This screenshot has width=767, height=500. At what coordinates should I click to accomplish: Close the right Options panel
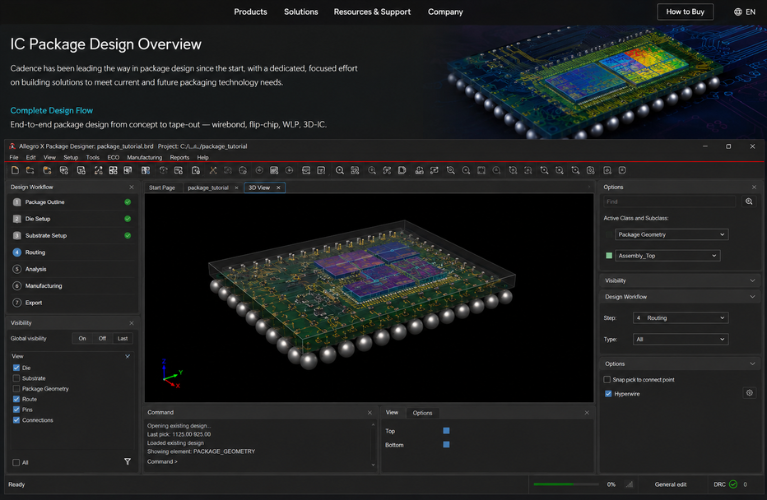754,187
